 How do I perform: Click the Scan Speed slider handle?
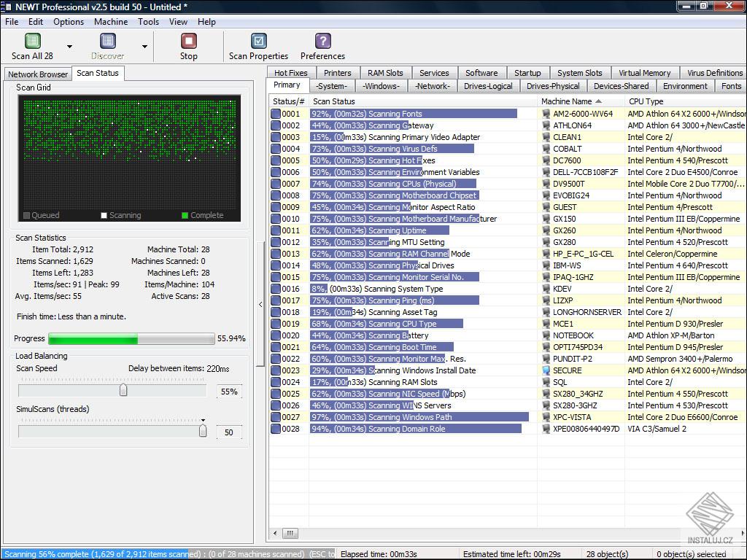pyautogui.click(x=123, y=390)
